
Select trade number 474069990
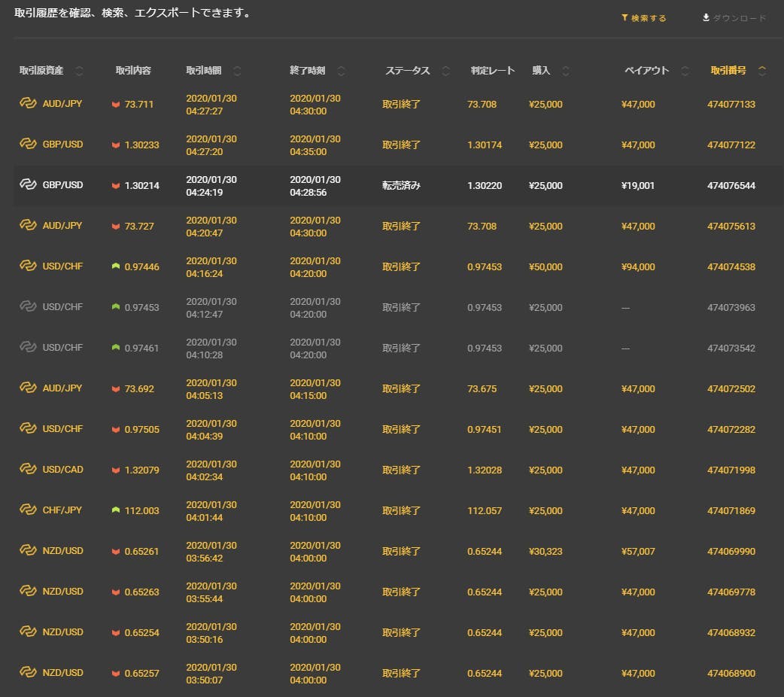731,552
